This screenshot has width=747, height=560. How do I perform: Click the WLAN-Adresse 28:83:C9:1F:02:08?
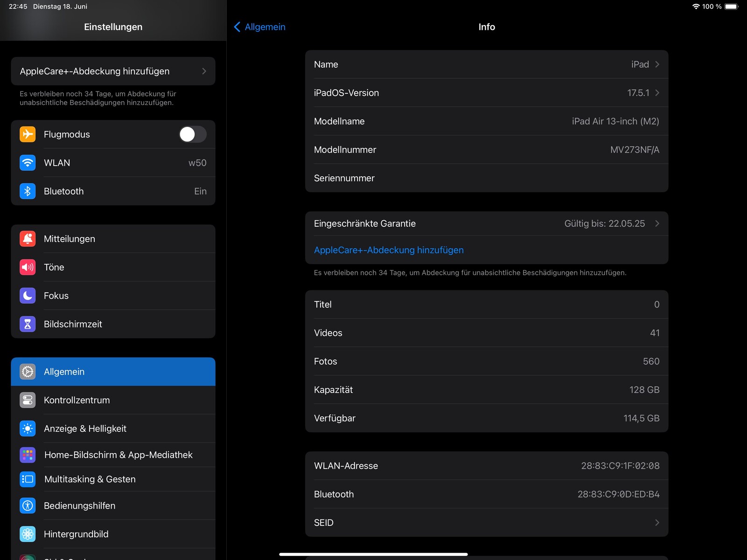point(620,466)
